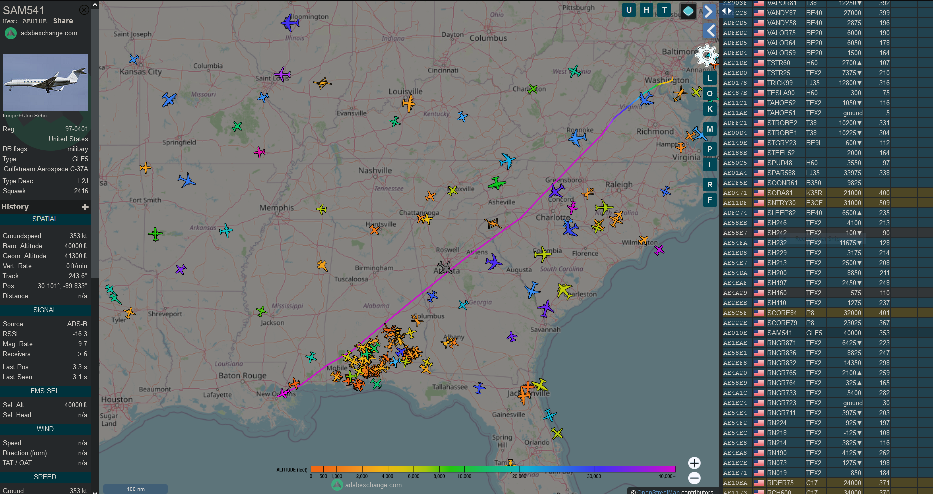933x494 pixels.
Task: Click the U map filter button
Action: [x=629, y=10]
